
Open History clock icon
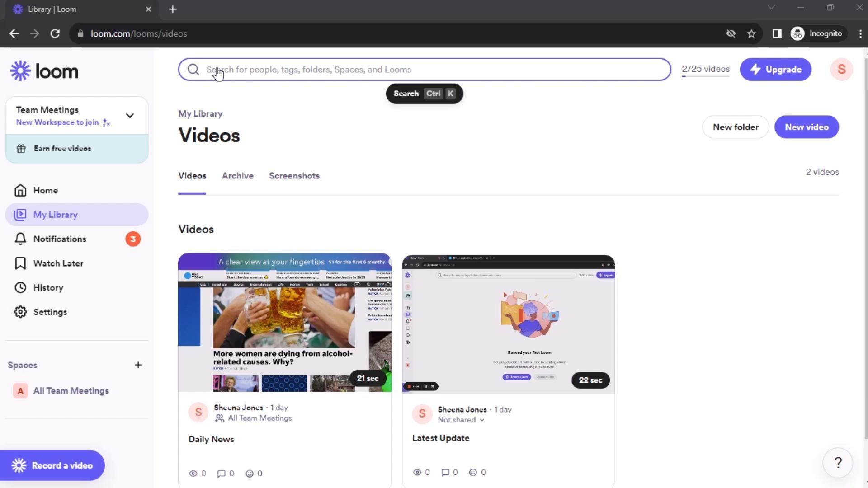20,288
